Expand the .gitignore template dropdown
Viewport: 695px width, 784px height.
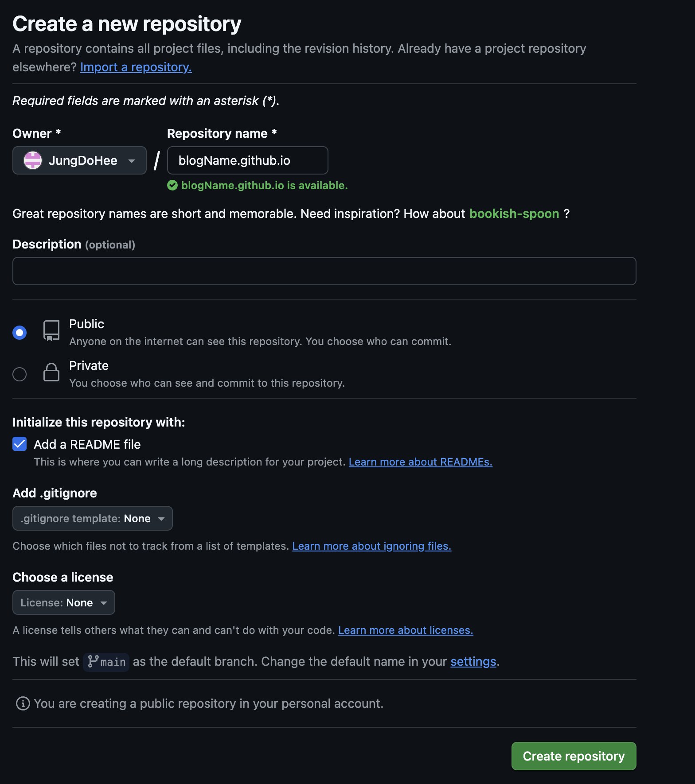[93, 518]
